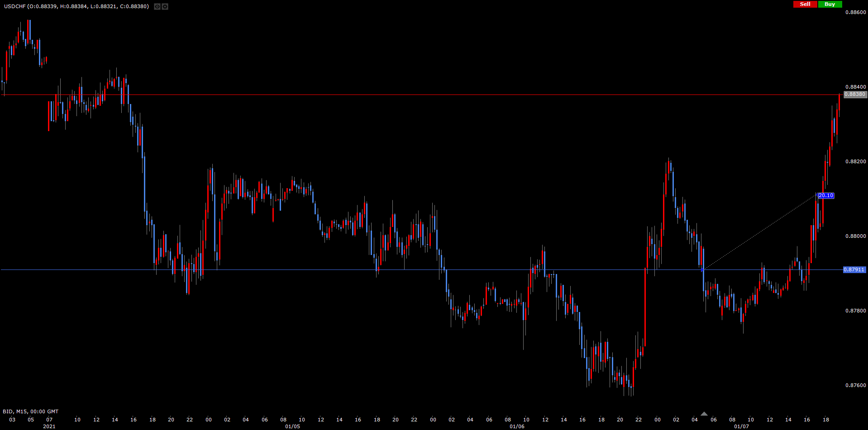The width and height of the screenshot is (868, 430).
Task: Click the 01/05 date on time axis
Action: tap(292, 426)
